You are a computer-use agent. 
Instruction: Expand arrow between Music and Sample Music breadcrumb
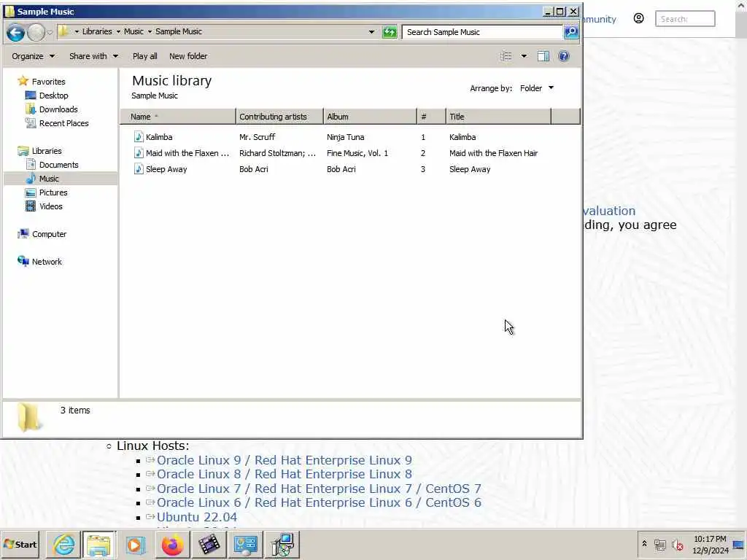[150, 31]
